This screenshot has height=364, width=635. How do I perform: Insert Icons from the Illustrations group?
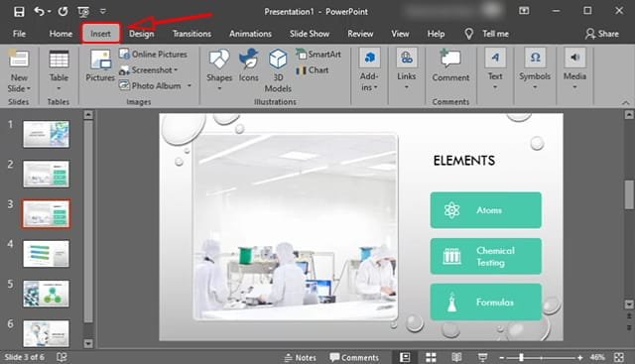tap(249, 60)
